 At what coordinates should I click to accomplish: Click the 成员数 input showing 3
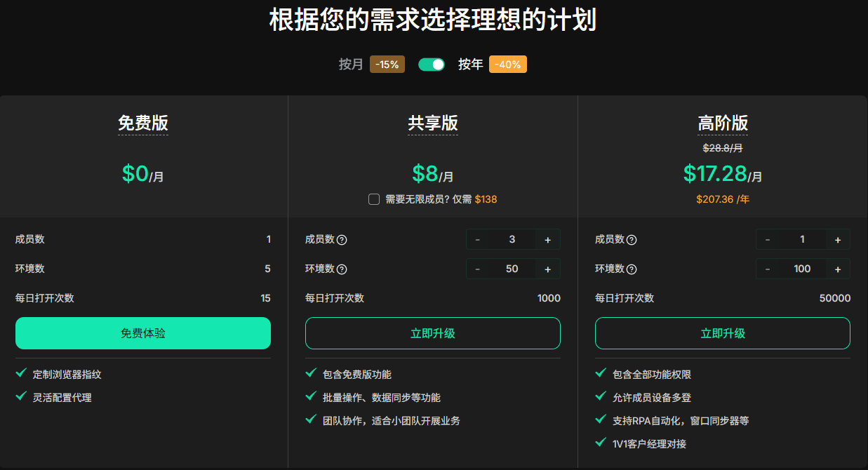(x=513, y=239)
